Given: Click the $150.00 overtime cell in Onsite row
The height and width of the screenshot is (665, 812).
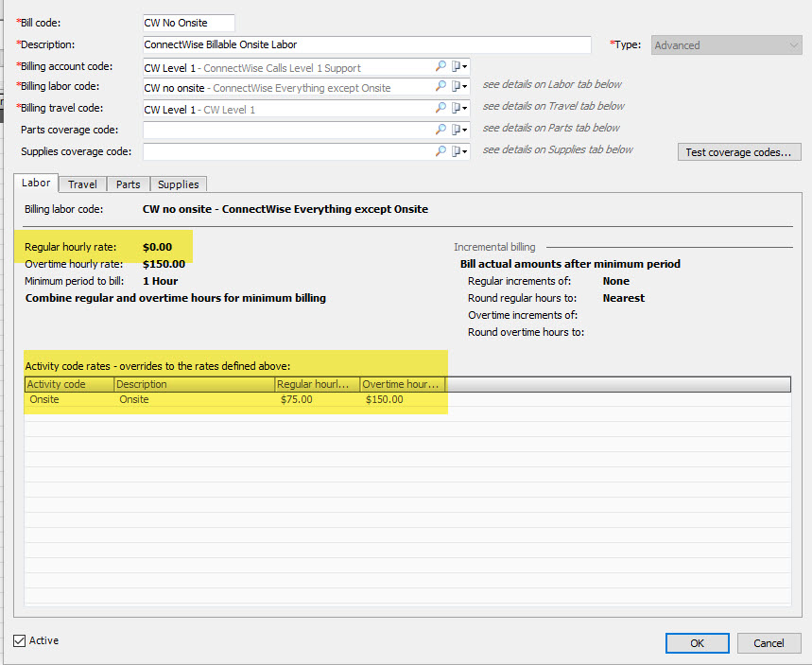Looking at the screenshot, I should click(x=384, y=399).
